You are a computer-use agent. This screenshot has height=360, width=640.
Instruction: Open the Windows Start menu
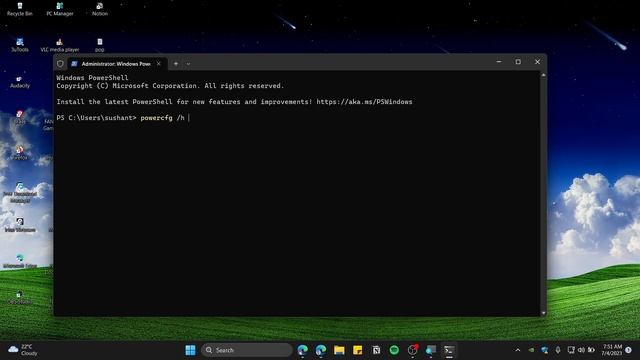pyautogui.click(x=190, y=350)
